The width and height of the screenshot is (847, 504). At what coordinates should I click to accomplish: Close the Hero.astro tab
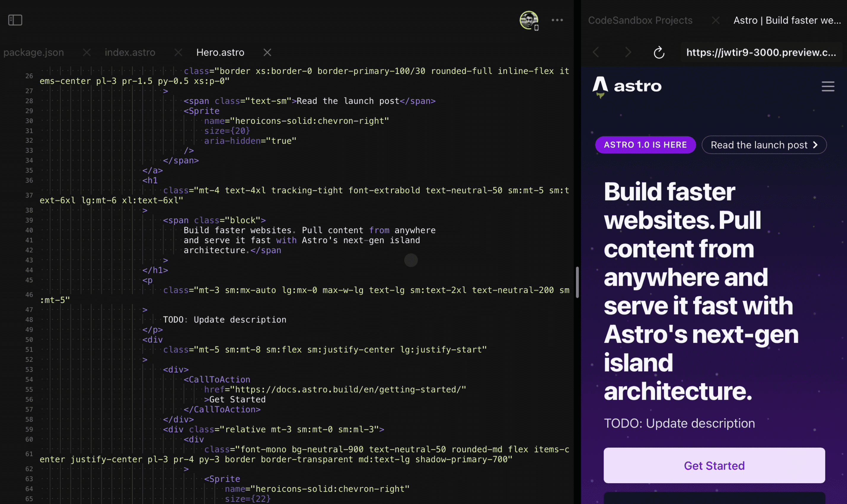coord(267,52)
